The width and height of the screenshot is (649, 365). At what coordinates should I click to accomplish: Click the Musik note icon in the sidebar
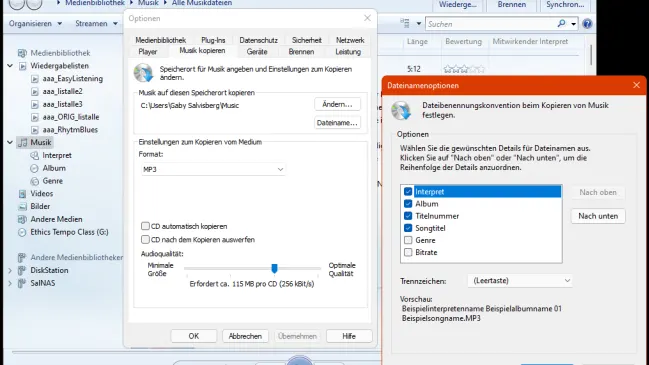(23, 143)
